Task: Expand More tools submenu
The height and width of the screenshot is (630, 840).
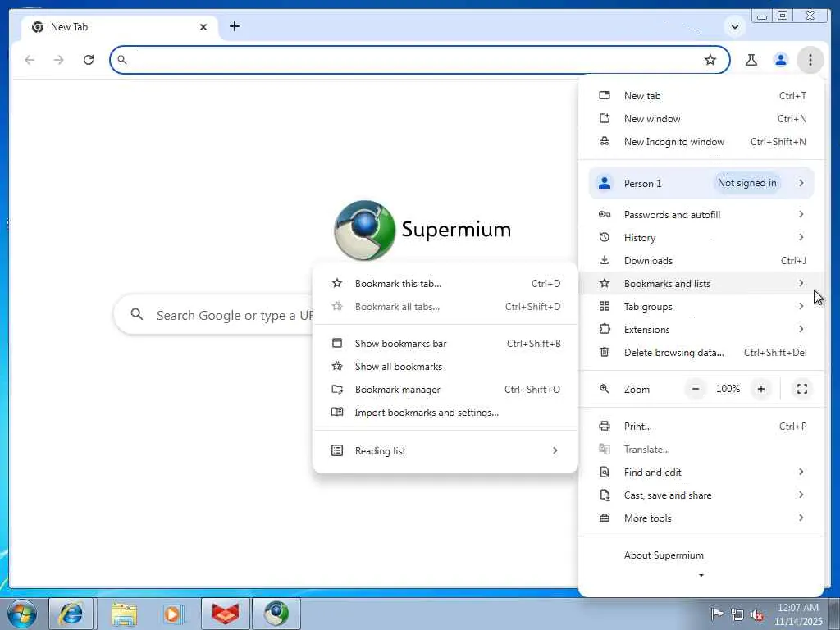Action: pos(701,518)
